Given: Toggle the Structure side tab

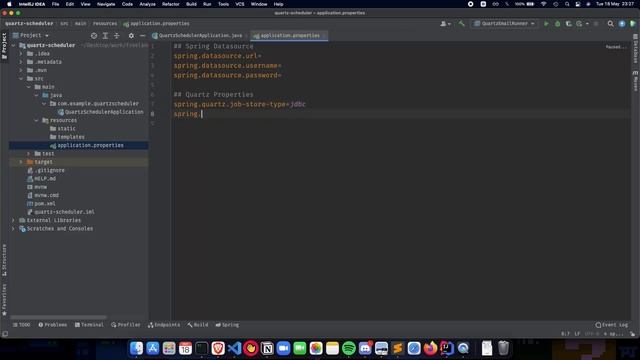Looking at the screenshot, I should [4, 260].
